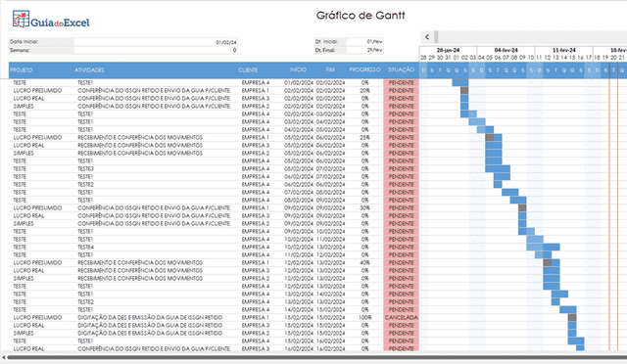627x364 pixels.
Task: Select EMPRESA 1 in the 100% progress row
Action: (255, 318)
